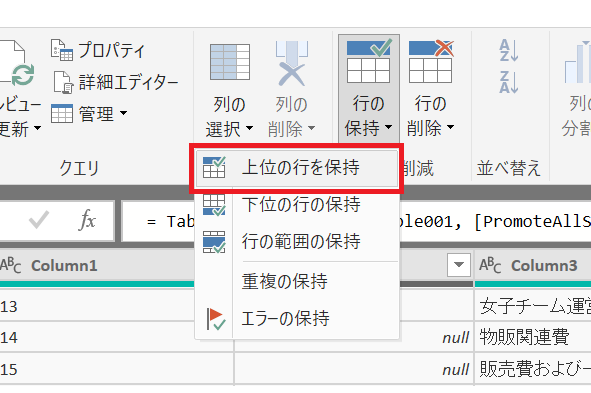Click the 列の選択 table icon
The image size is (591, 393).
click(230, 62)
